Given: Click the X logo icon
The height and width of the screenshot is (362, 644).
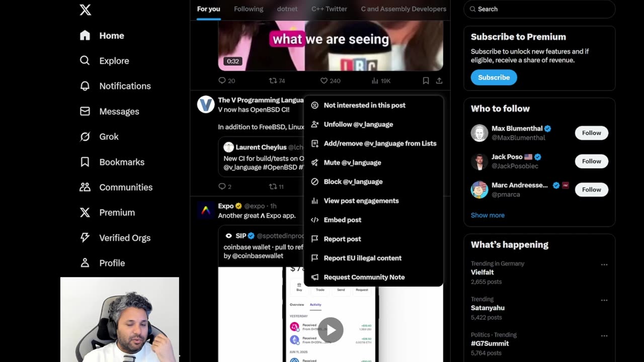Looking at the screenshot, I should point(86,9).
